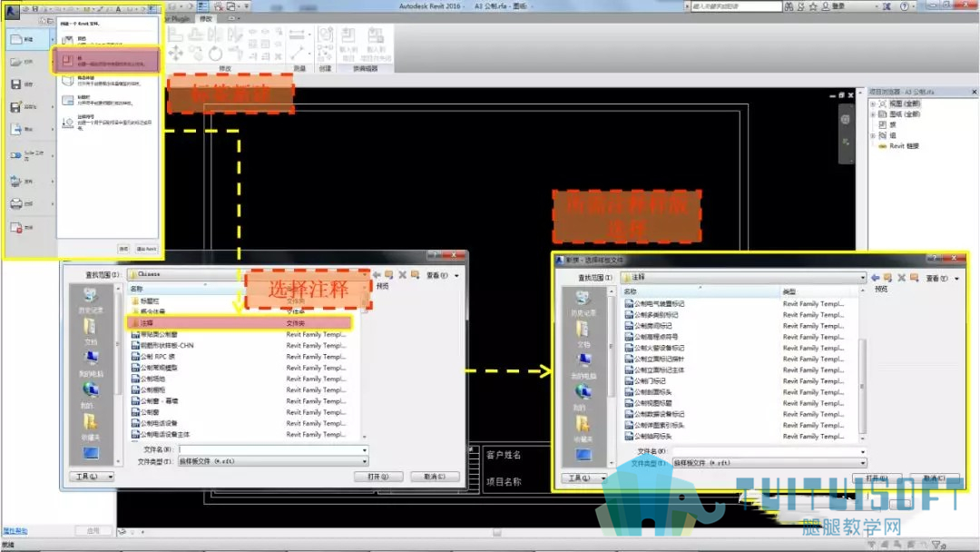
Task: Select the save icon in application menu
Action: pos(16,84)
